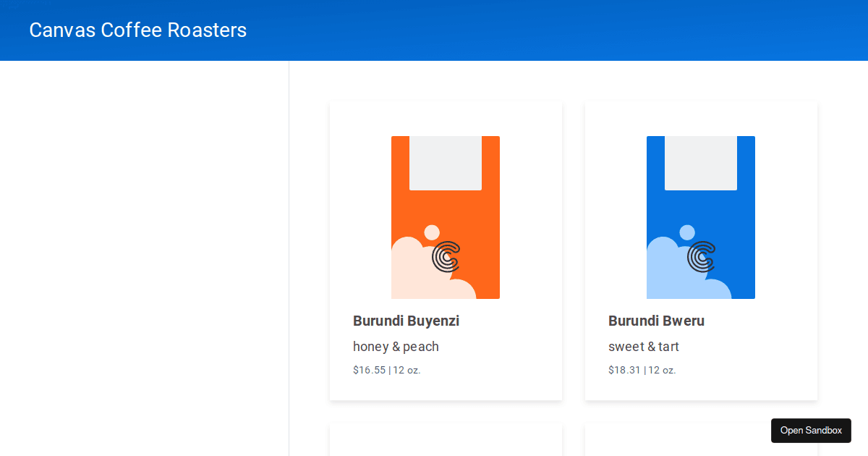Open the Burundi Buyenzi product title
The height and width of the screenshot is (456, 868).
406,321
